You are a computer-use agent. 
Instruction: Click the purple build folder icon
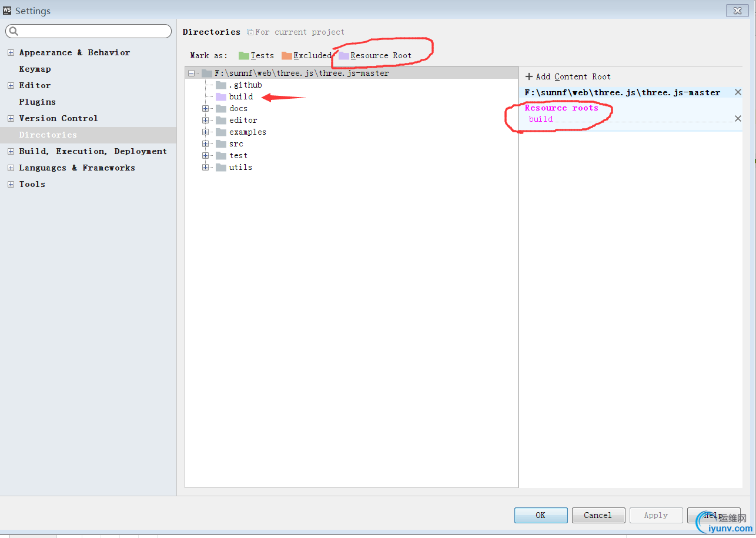pyautogui.click(x=220, y=96)
